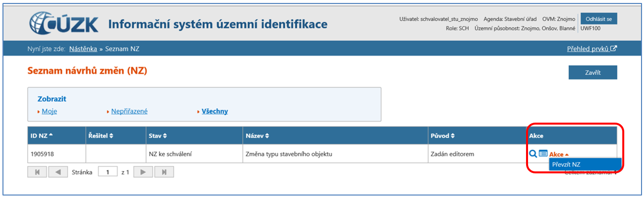Show Všechny proposals filter
The image size is (644, 197).
215,111
